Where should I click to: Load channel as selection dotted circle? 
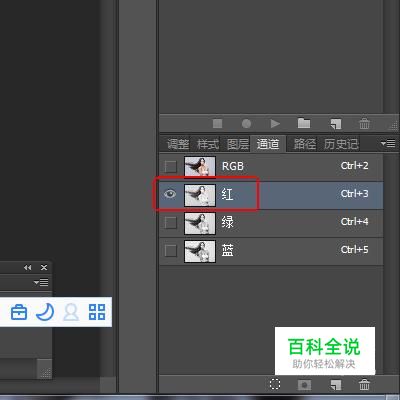coord(275,384)
